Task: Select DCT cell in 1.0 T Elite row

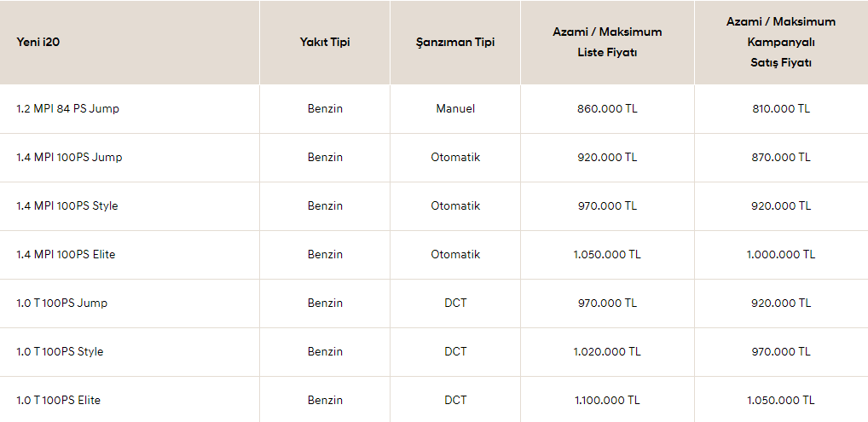Action: click(455, 401)
